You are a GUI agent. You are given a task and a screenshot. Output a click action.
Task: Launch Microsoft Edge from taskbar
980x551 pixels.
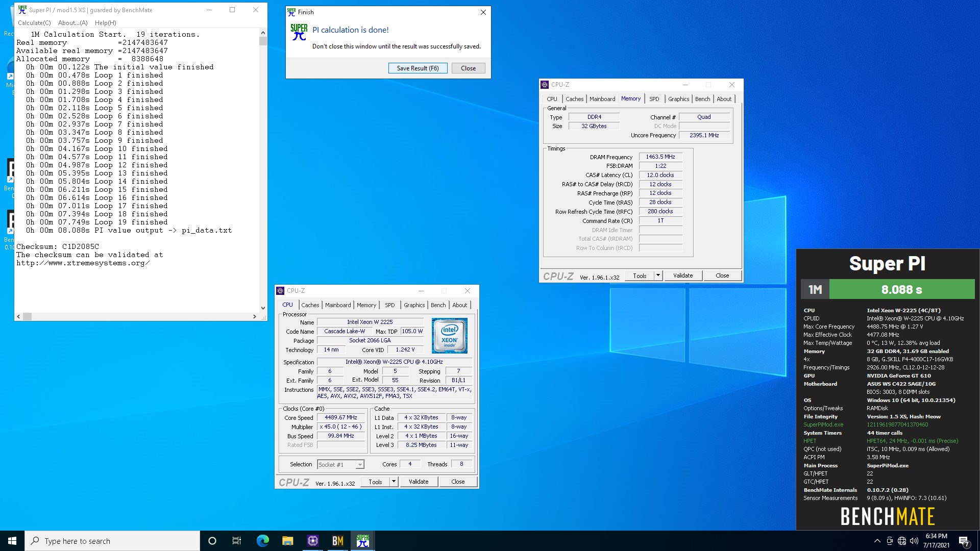(262, 541)
